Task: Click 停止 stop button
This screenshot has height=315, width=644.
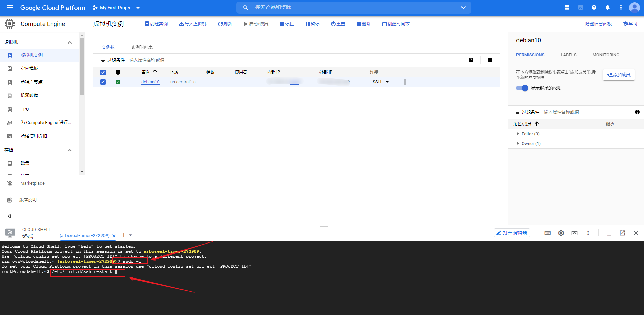Action: 287,24
